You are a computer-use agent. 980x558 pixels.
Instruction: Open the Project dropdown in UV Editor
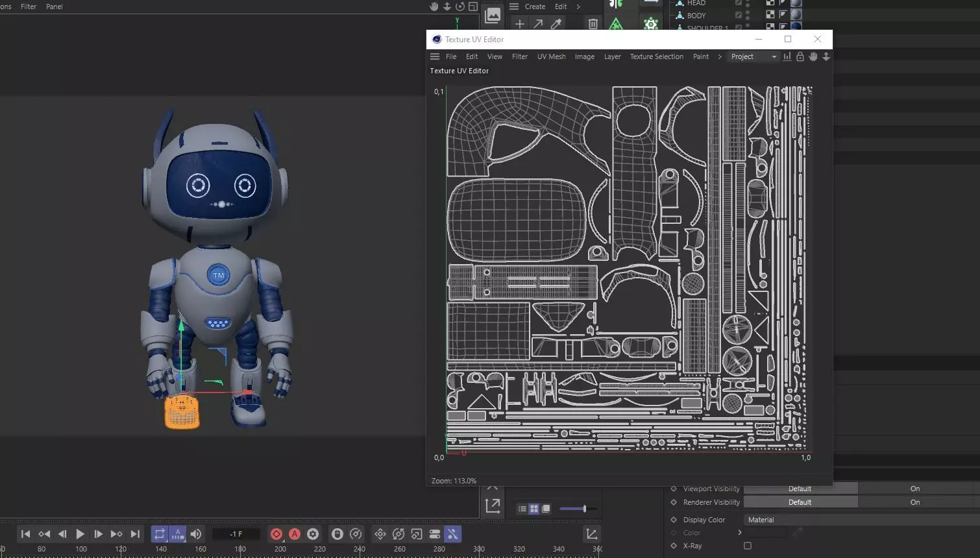[753, 56]
